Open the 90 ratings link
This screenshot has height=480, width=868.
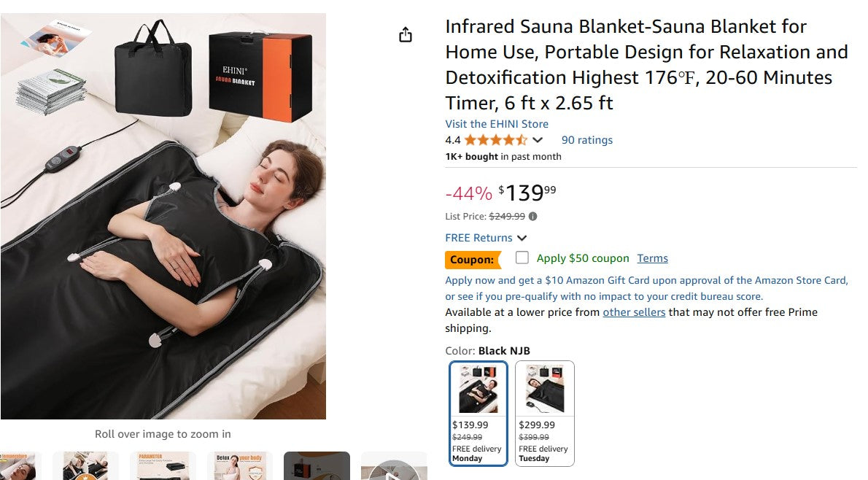(586, 140)
